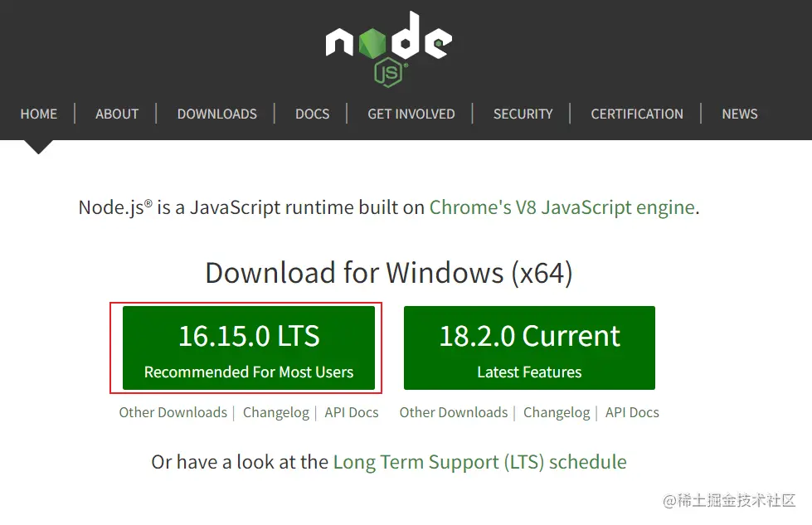Open the DOWNLOADS menu item
The width and height of the screenshot is (812, 525).
pyautogui.click(x=217, y=114)
